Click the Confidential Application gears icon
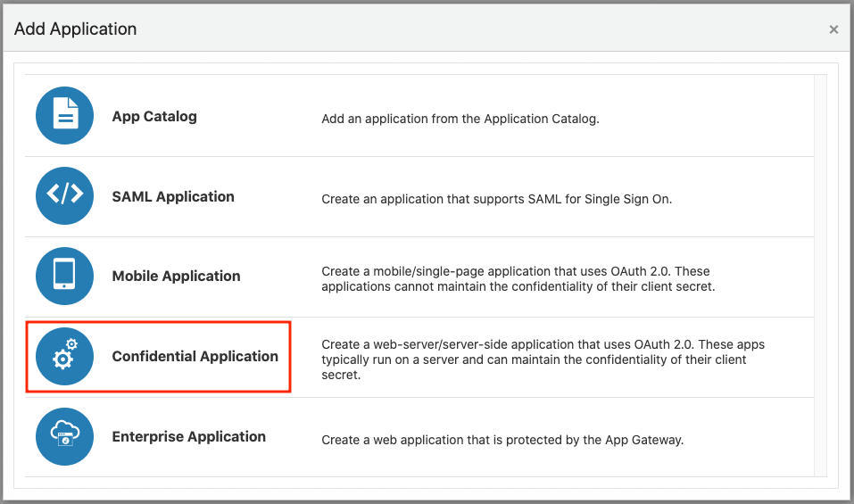The image size is (854, 504). coord(65,356)
